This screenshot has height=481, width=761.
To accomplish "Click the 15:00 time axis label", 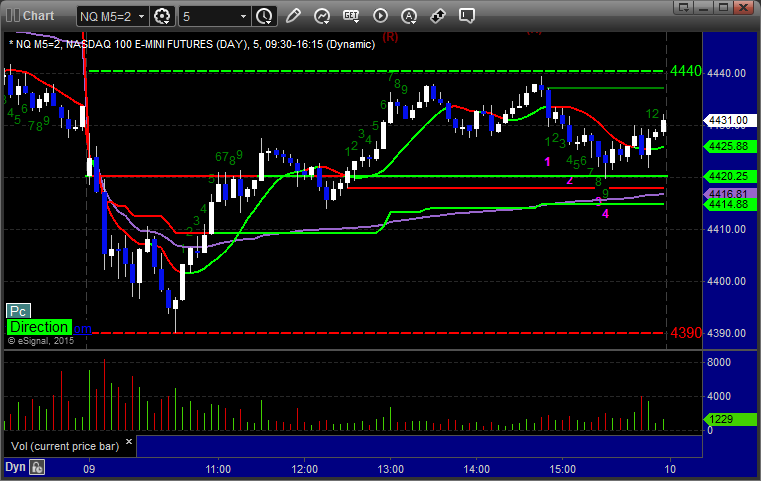I will (x=562, y=469).
